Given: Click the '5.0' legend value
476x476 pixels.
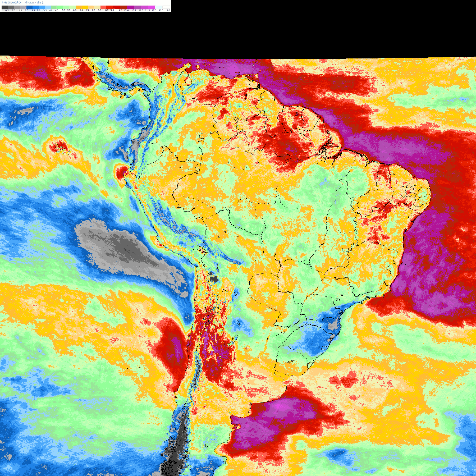Looking at the screenshot, I should (x=63, y=10).
